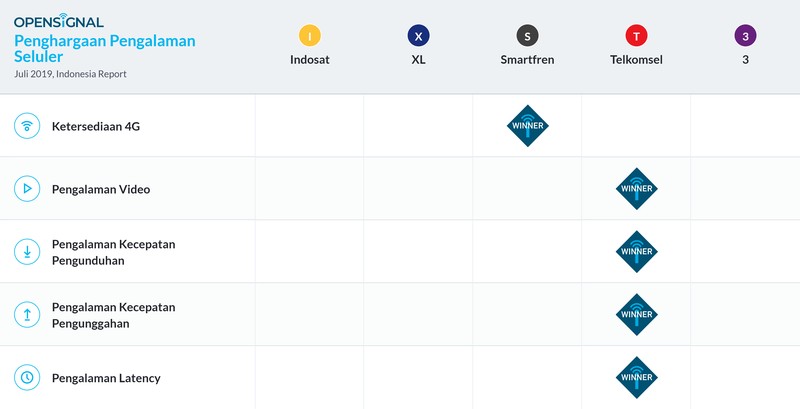800x409 pixels.
Task: Click the purple 3 operator icon
Action: tap(745, 36)
